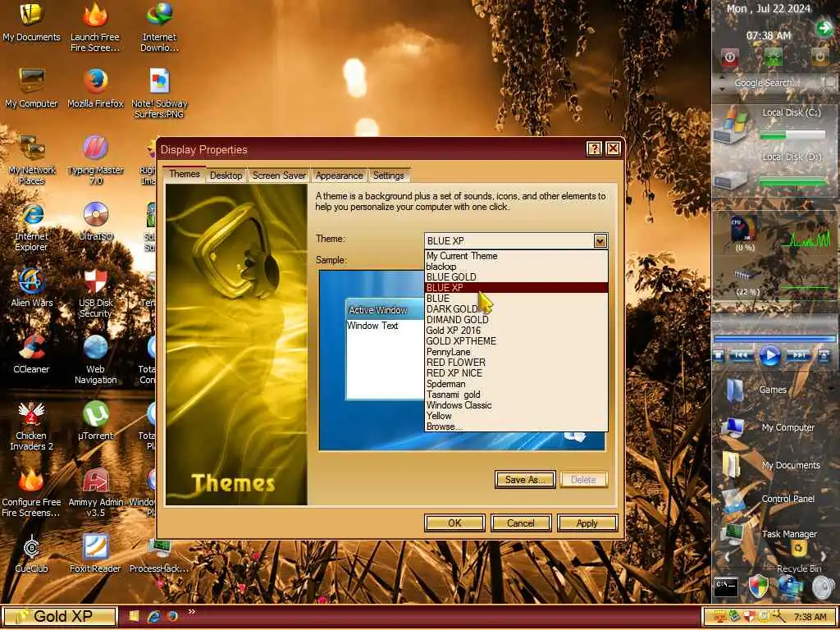
Task: Click sidebar command prompt icon
Action: pos(726,587)
